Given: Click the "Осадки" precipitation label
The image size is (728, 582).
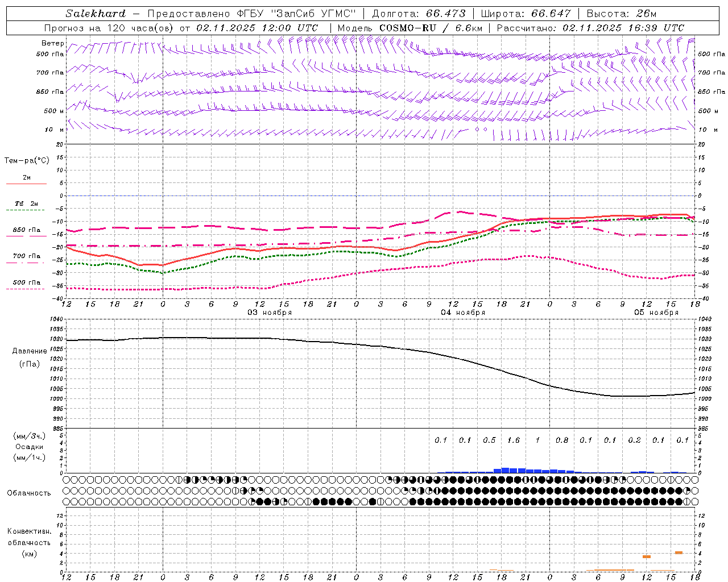Looking at the screenshot, I should [x=30, y=447].
